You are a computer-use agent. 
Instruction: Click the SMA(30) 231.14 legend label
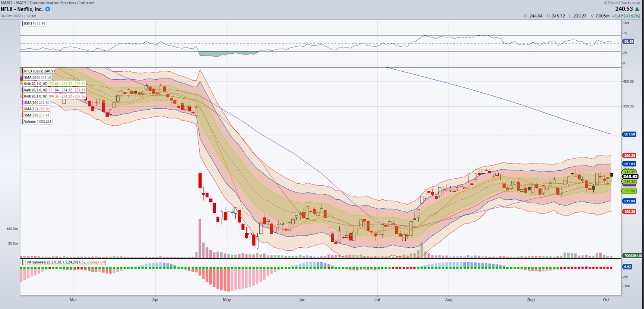click(x=37, y=115)
